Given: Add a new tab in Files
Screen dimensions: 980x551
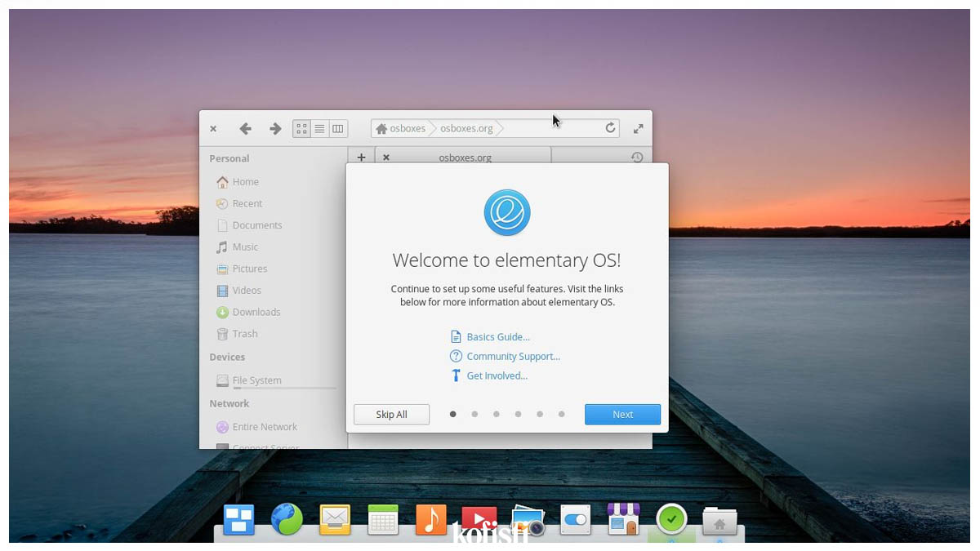Looking at the screenshot, I should coord(361,158).
